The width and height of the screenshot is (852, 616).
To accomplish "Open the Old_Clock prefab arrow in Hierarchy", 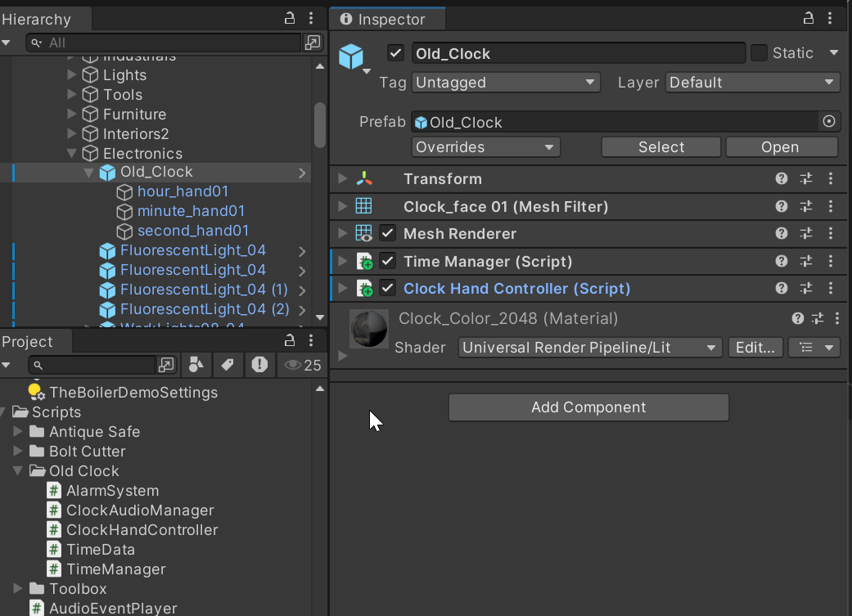I will [302, 173].
